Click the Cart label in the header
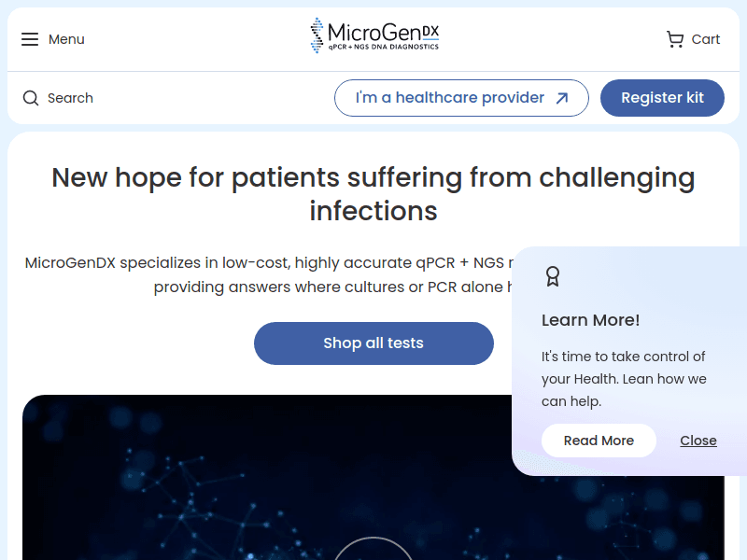Image resolution: width=747 pixels, height=560 pixels. tap(706, 39)
